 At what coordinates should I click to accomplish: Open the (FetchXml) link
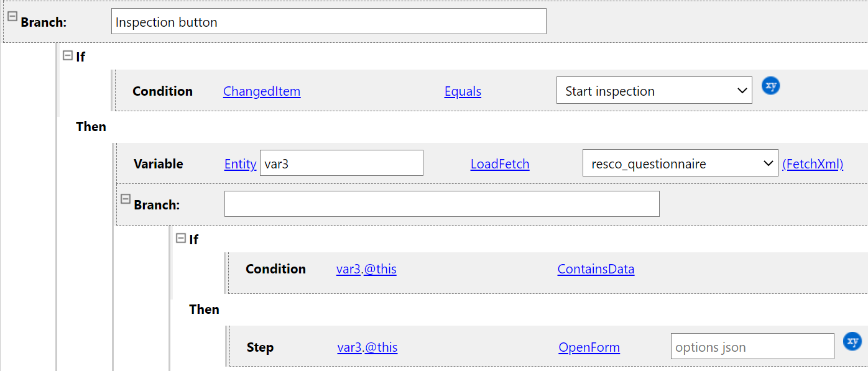click(813, 164)
